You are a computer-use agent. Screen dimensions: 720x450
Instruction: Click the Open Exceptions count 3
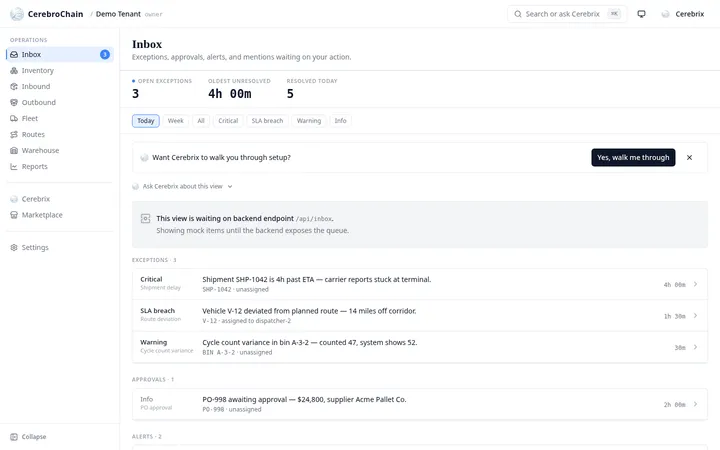(x=135, y=94)
